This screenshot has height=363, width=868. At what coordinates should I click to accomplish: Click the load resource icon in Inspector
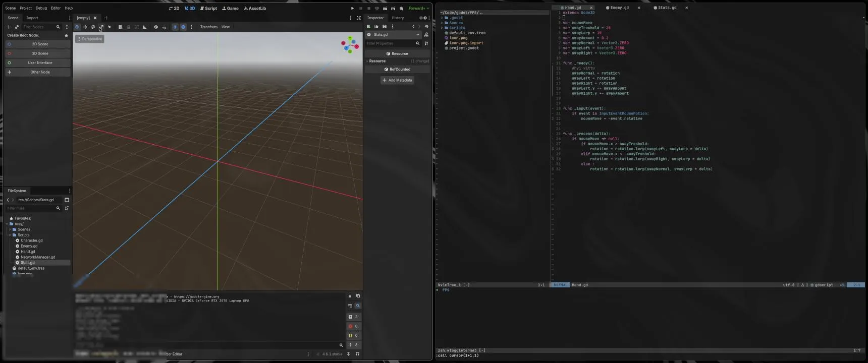(x=376, y=26)
